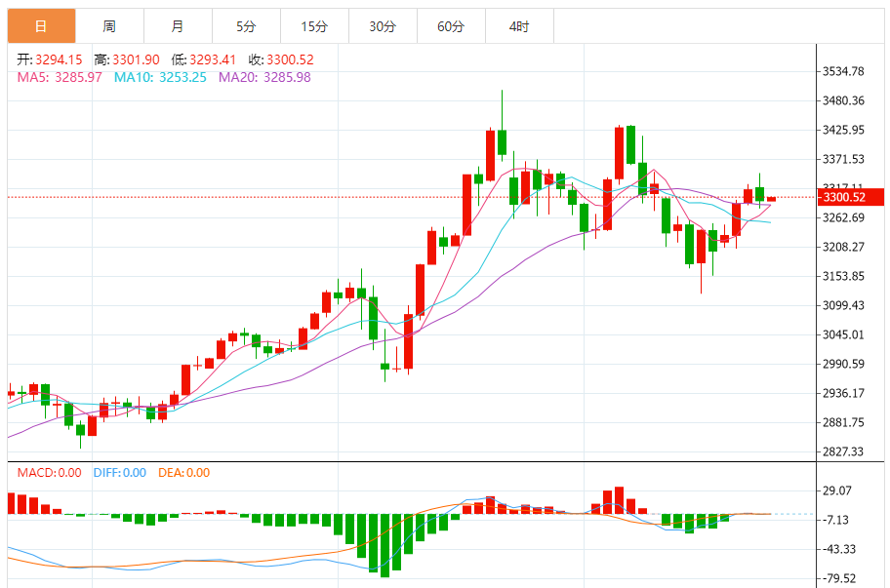This screenshot has width=890, height=588.
Task: Select the 日 daily timeframe tab
Action: click(41, 26)
